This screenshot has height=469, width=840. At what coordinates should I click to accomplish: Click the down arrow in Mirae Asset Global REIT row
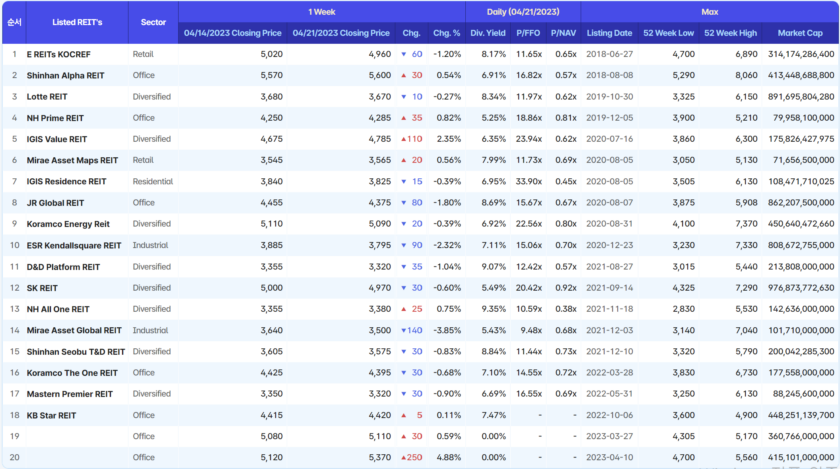click(x=404, y=331)
